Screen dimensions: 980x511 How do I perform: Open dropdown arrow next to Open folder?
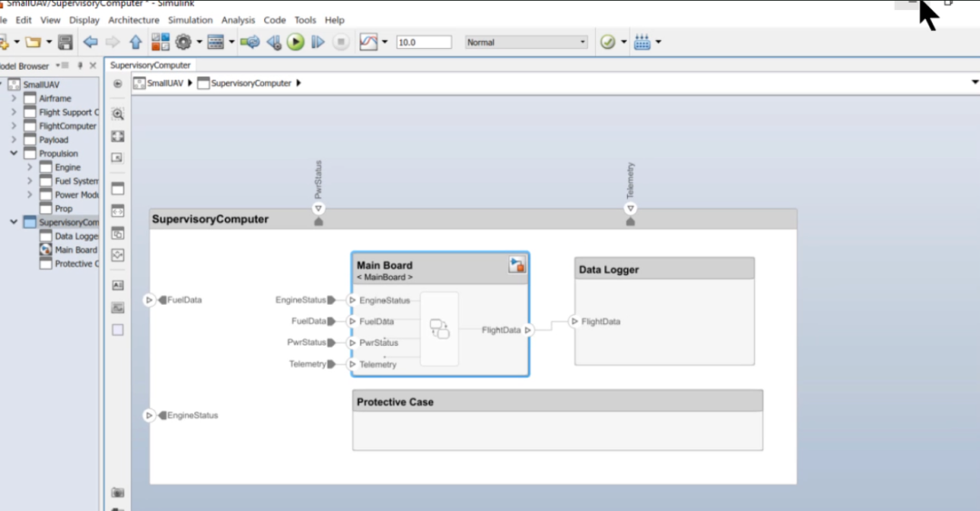49,42
